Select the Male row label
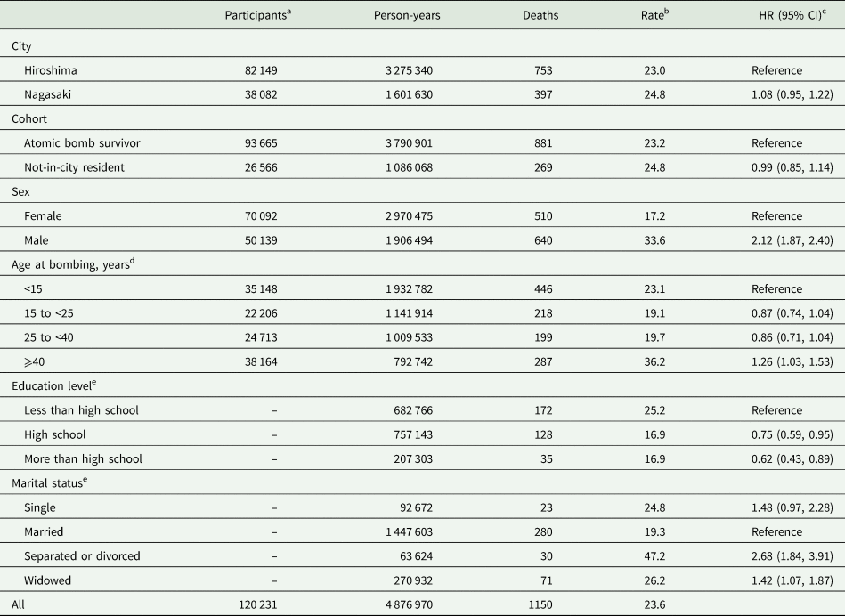This screenshot has width=845, height=616. coord(39,239)
